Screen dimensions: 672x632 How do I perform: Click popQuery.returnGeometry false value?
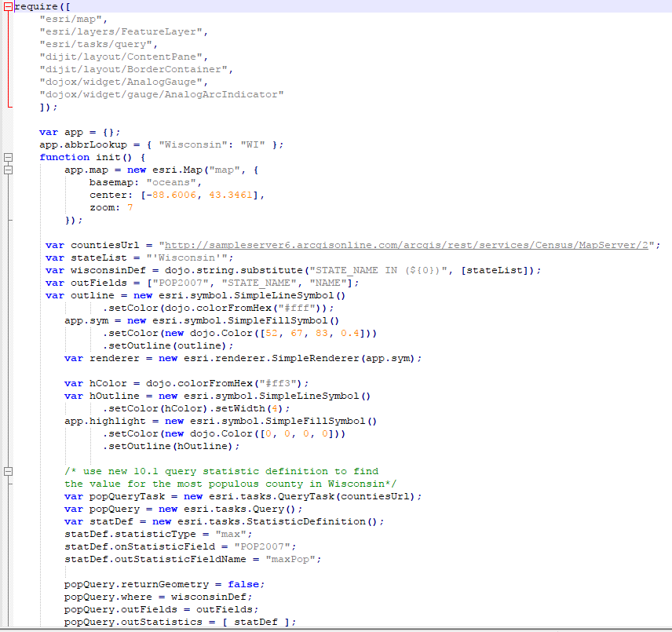pyautogui.click(x=243, y=584)
